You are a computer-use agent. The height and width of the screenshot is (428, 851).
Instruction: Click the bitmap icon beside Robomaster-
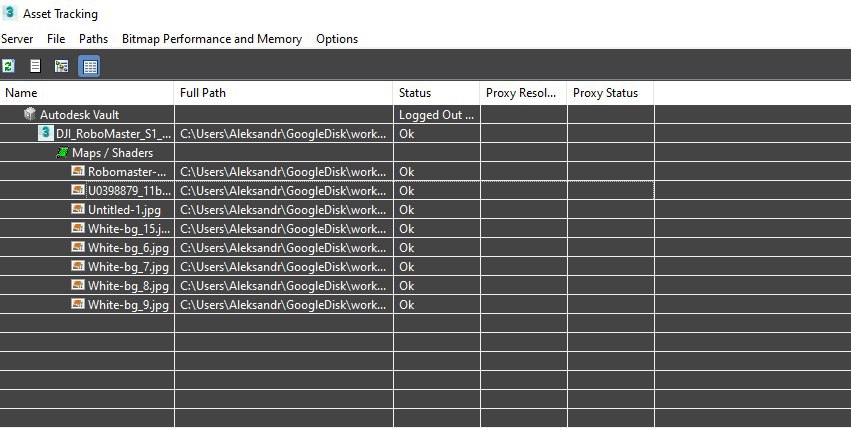(x=78, y=171)
